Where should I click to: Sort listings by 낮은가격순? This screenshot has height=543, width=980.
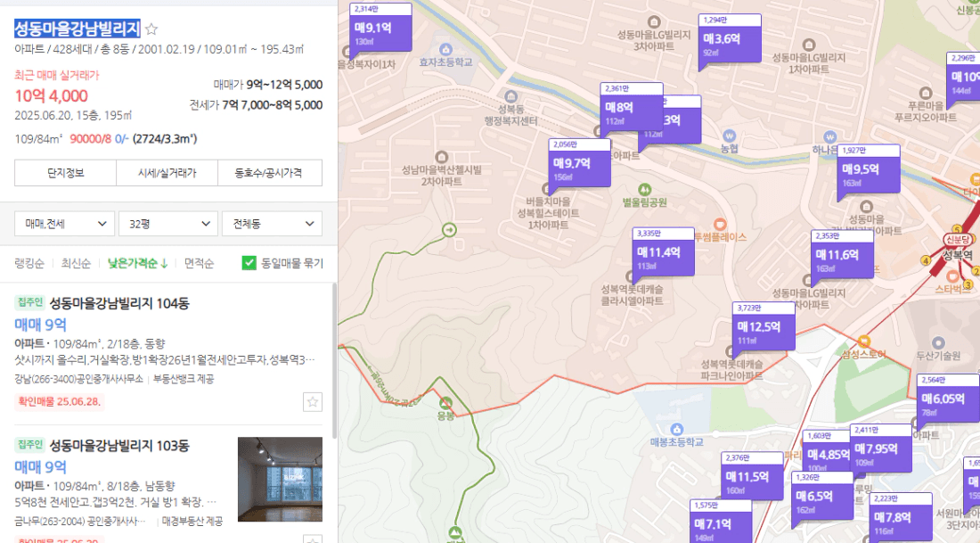coord(137,263)
